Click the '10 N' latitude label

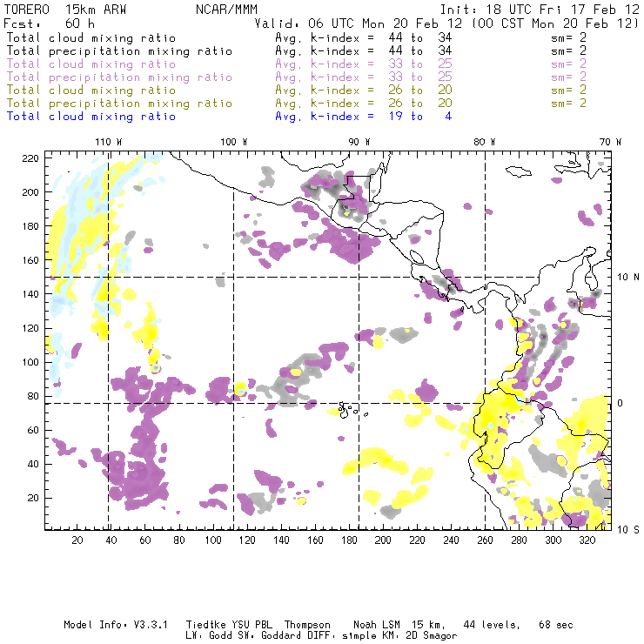628,278
